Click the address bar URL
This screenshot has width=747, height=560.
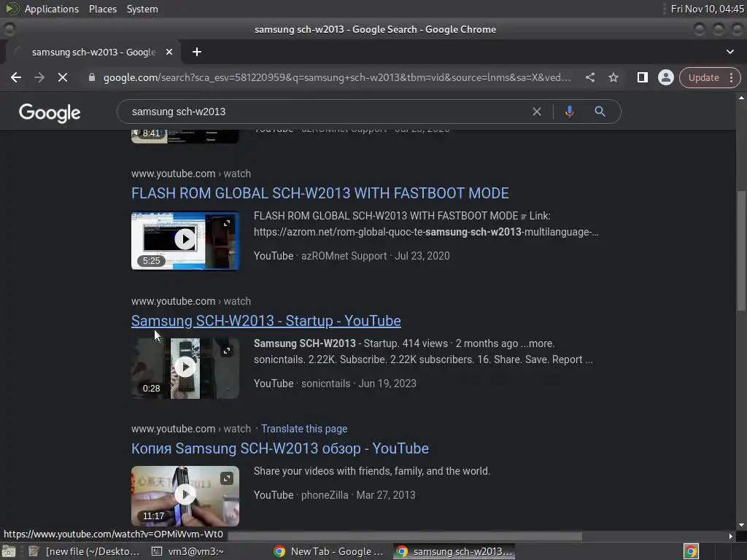(337, 77)
